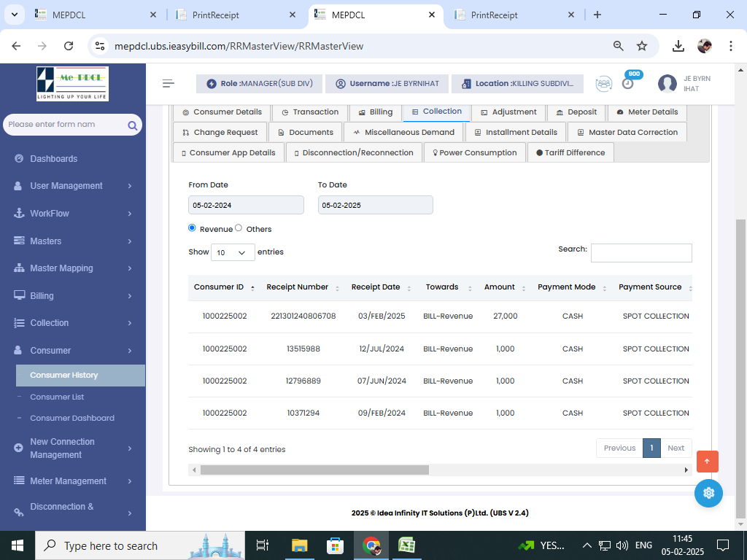Open the Power Consumption tab
The image size is (747, 560).
[x=474, y=153]
